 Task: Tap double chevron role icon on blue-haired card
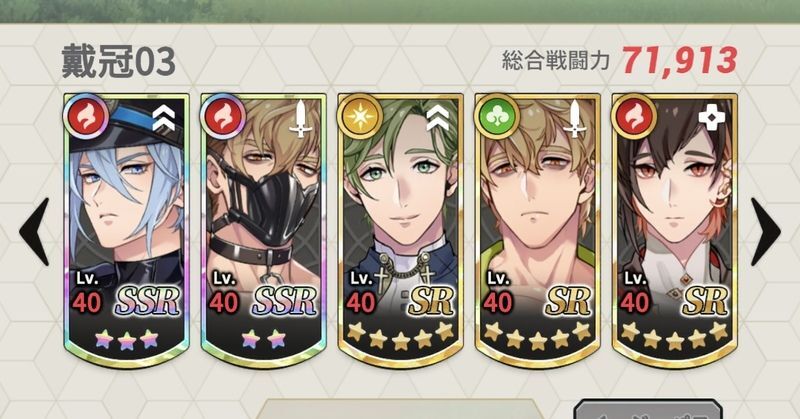pos(164,119)
